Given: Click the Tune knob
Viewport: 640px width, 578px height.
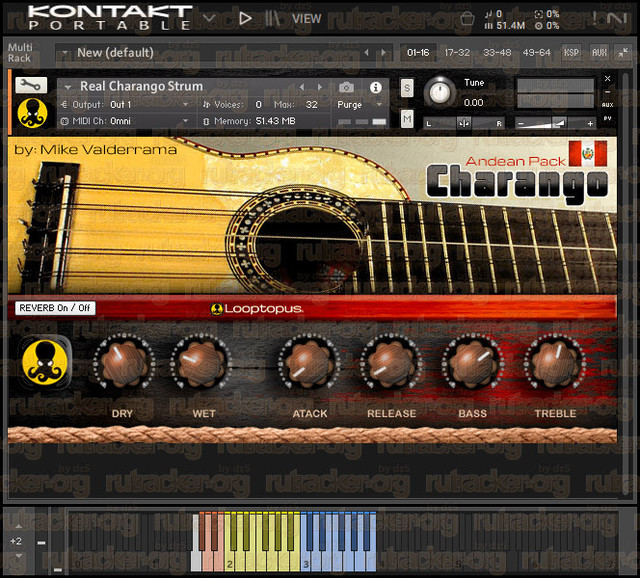Looking at the screenshot, I should (440, 92).
